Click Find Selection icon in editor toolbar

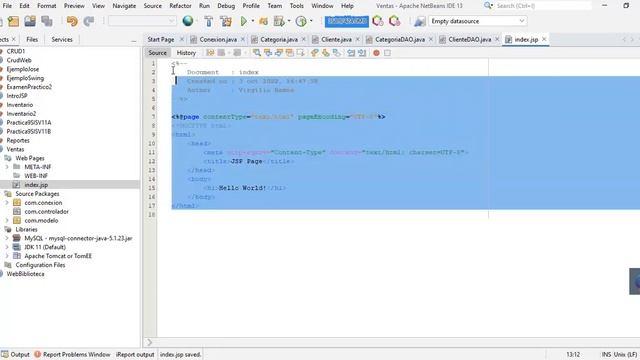click(257, 53)
